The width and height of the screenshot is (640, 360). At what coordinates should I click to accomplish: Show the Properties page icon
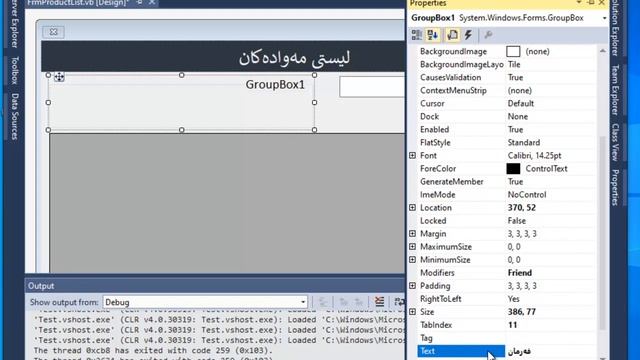452,35
